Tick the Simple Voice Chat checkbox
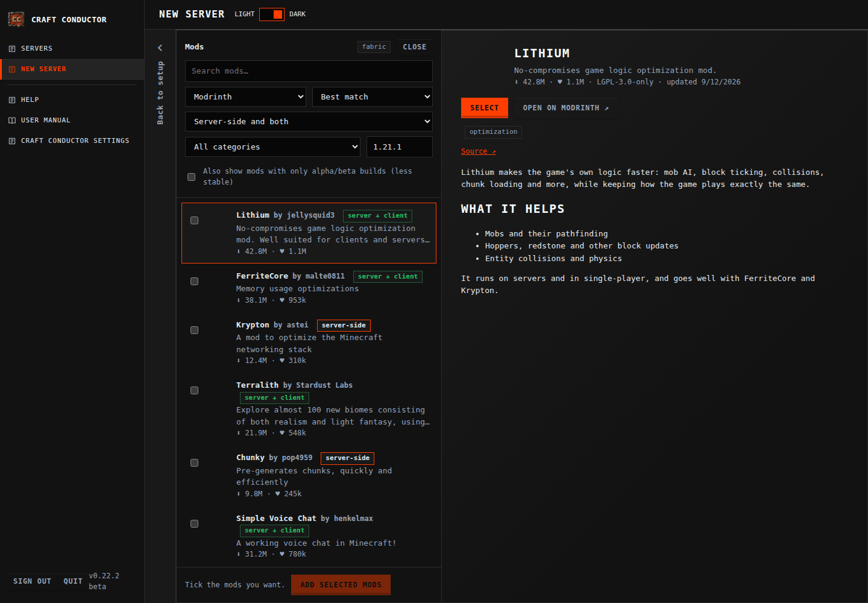Image resolution: width=868 pixels, height=603 pixels. point(194,524)
